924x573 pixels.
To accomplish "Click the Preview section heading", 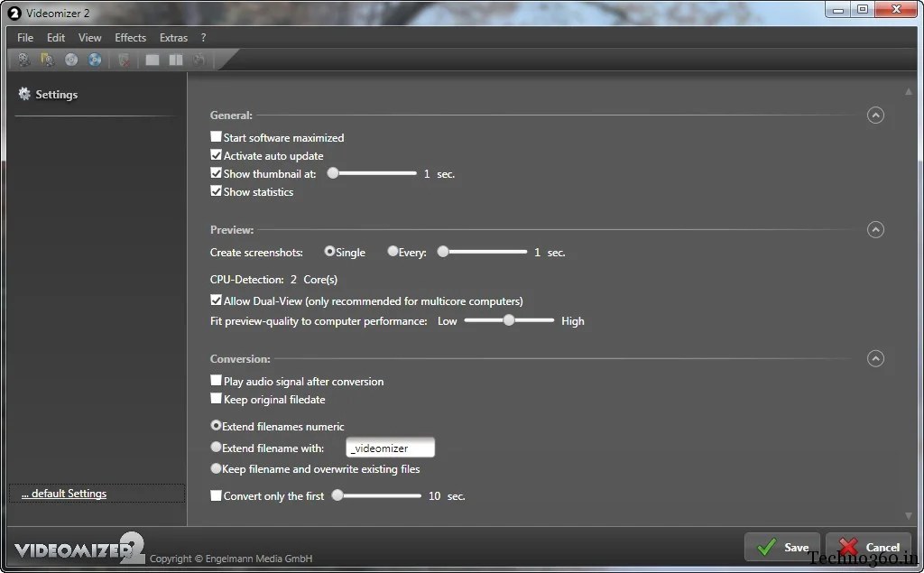I will [x=232, y=229].
